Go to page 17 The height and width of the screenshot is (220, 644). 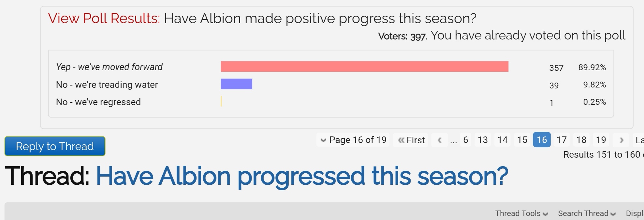pos(562,140)
